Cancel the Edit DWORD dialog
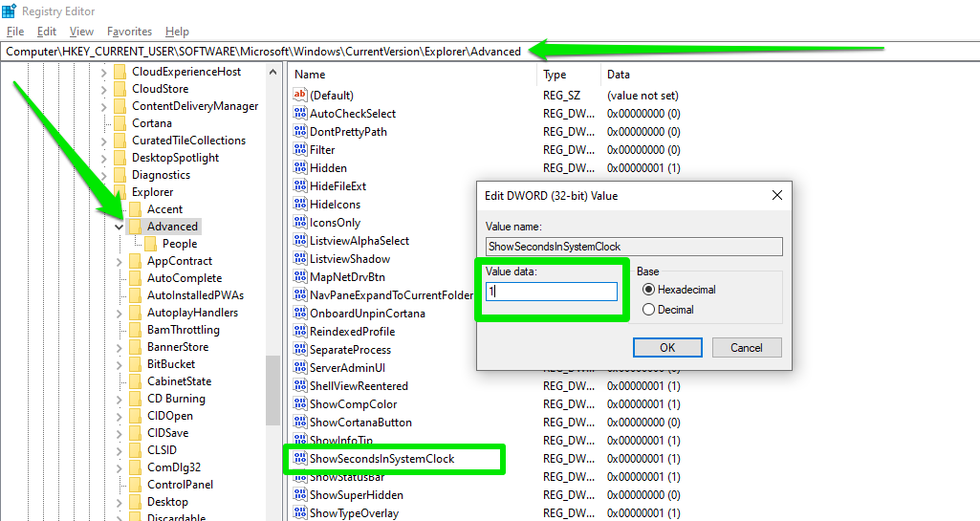This screenshot has height=521, width=980. (x=747, y=347)
